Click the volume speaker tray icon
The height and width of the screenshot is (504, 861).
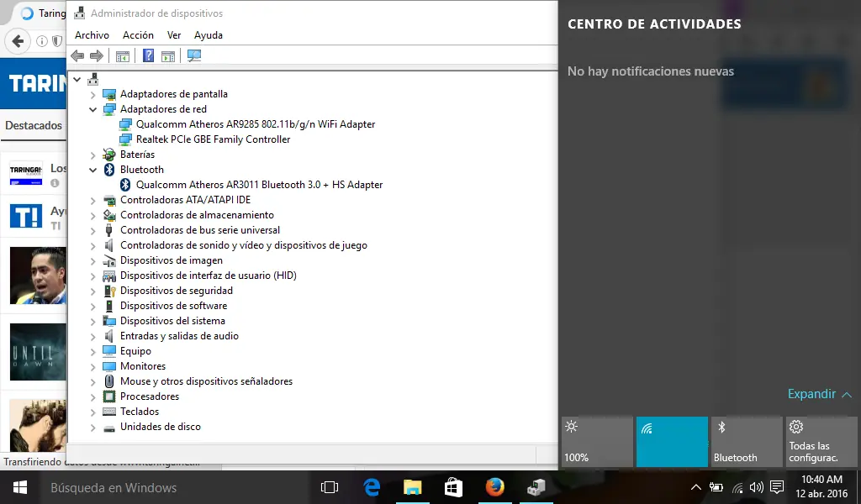coord(756,487)
